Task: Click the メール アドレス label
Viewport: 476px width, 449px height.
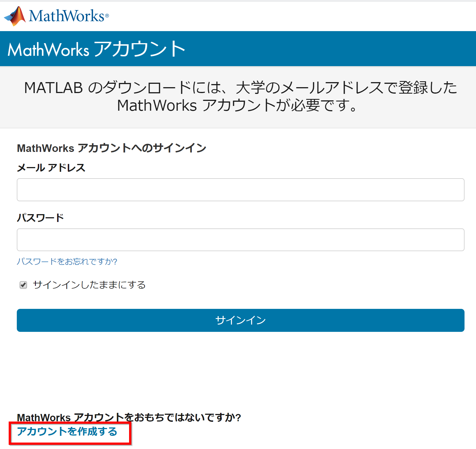Action: coord(51,168)
